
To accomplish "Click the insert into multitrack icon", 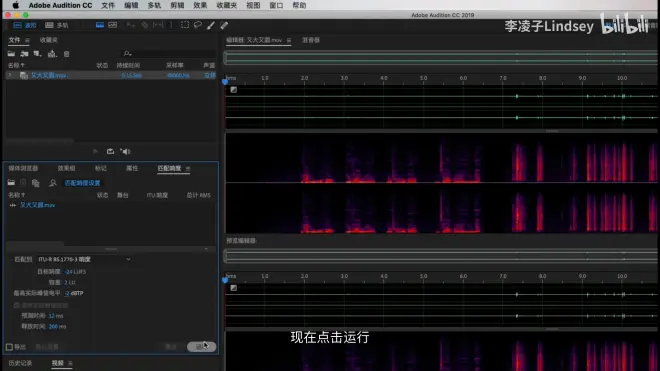I will pos(52,54).
